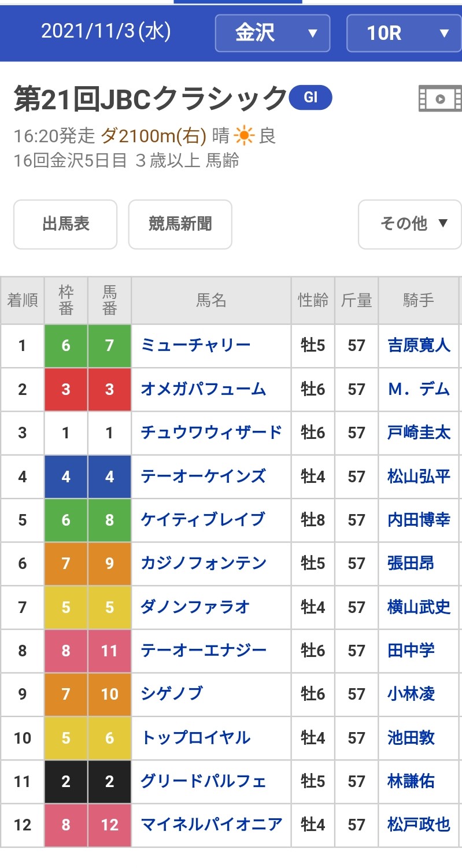Screen dimensions: 462x868
Task: Select the date 2021/11/3(水)
Action: (106, 32)
